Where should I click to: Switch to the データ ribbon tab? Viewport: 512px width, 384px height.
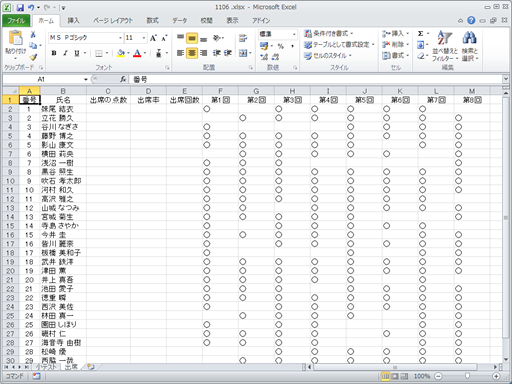[179, 20]
